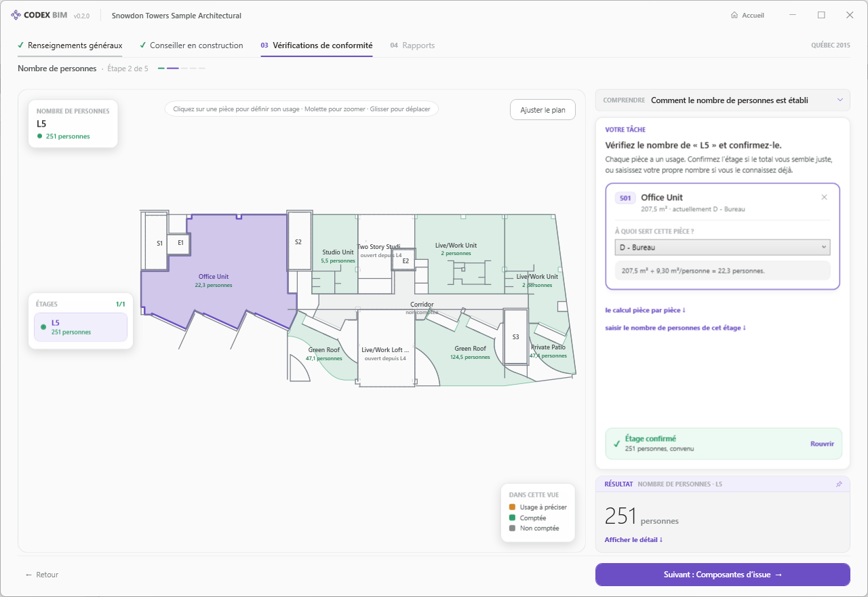This screenshot has width=868, height=597.
Task: Click the S3 stairwell on the plan
Action: click(515, 336)
